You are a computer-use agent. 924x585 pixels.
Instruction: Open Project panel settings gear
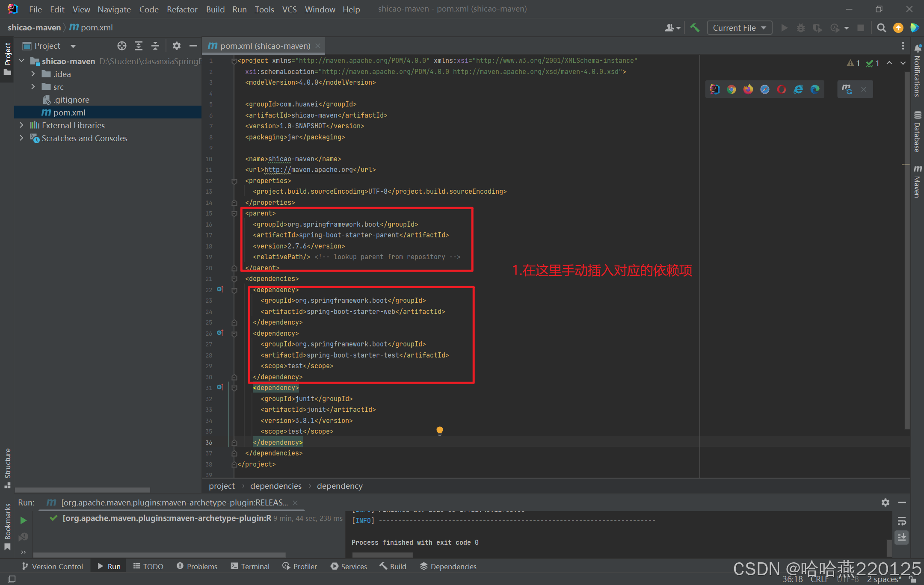point(176,46)
